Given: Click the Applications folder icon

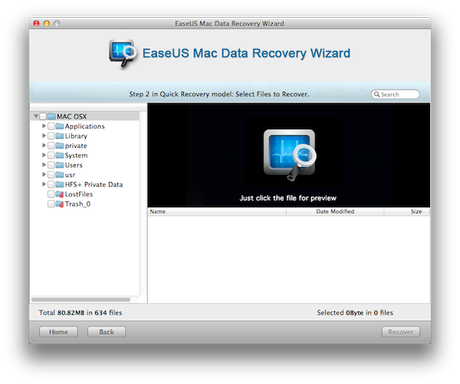Looking at the screenshot, I should pyautogui.click(x=60, y=126).
